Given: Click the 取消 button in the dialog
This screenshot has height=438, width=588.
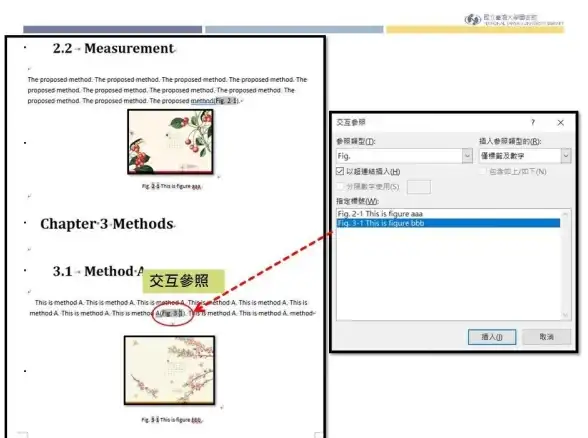Looking at the screenshot, I should (x=546, y=337).
